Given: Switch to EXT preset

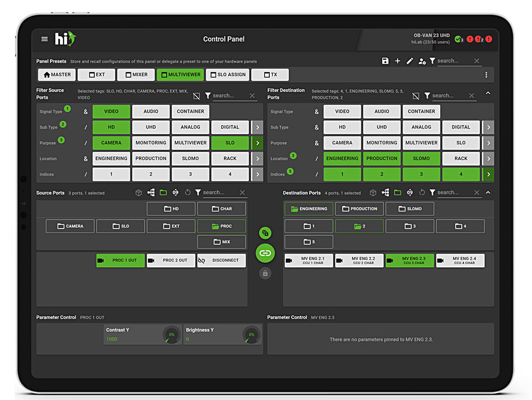Looking at the screenshot, I should [97, 75].
